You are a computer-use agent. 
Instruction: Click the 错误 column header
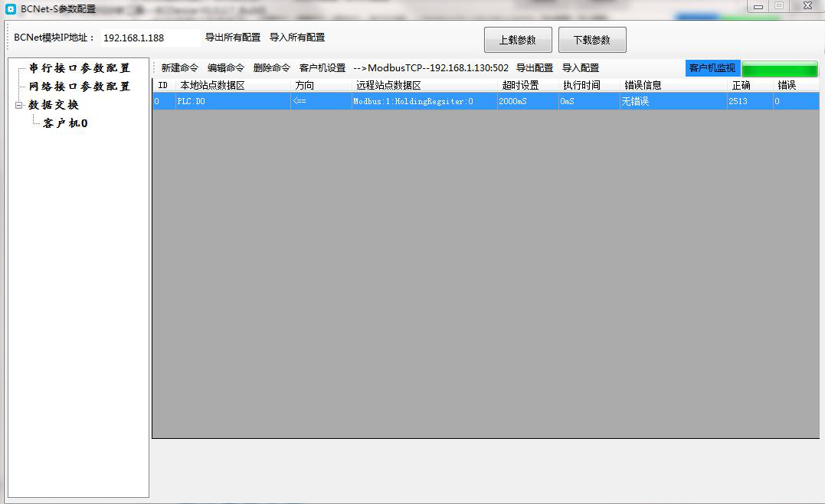coord(796,85)
